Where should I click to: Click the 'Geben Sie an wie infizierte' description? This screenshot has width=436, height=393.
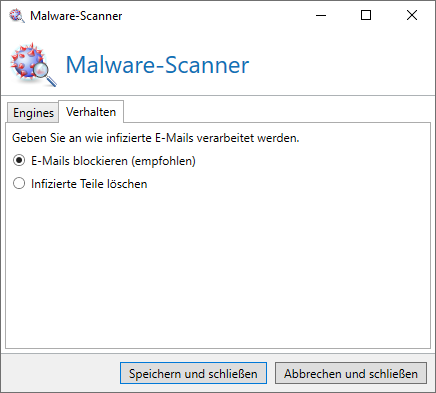click(x=156, y=138)
